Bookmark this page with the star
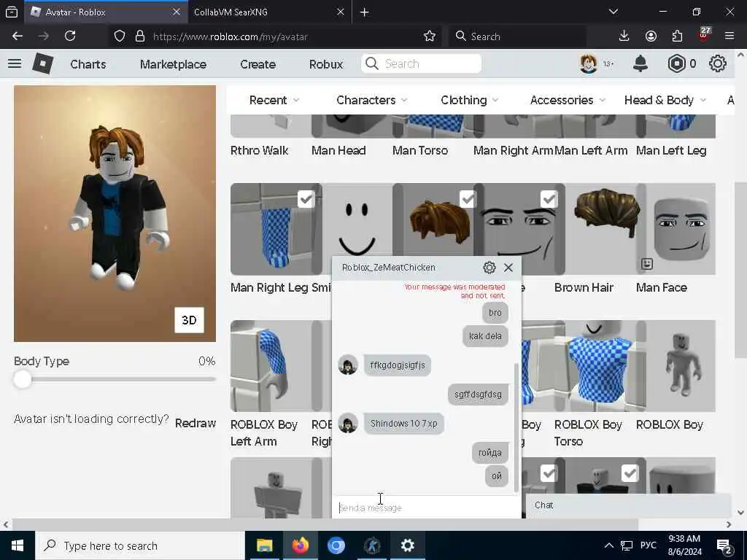This screenshot has width=747, height=560. [x=429, y=36]
